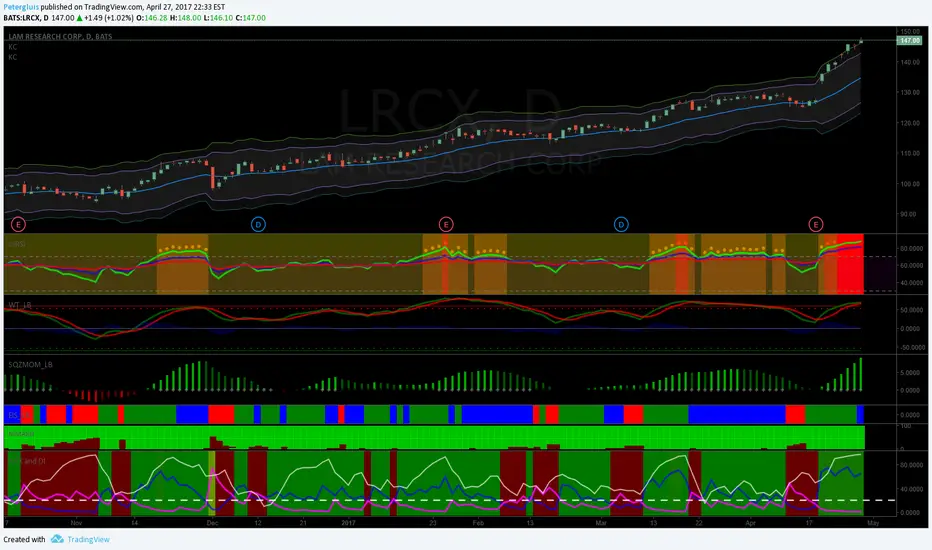Click the BATS:LRCX, D symbol header text
This screenshot has width=932, height=550.
click(x=26, y=18)
